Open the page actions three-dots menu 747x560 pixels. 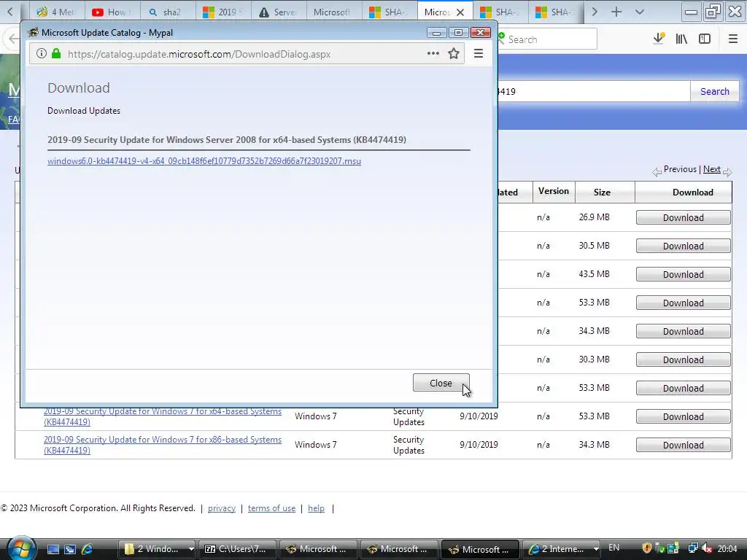433,53
